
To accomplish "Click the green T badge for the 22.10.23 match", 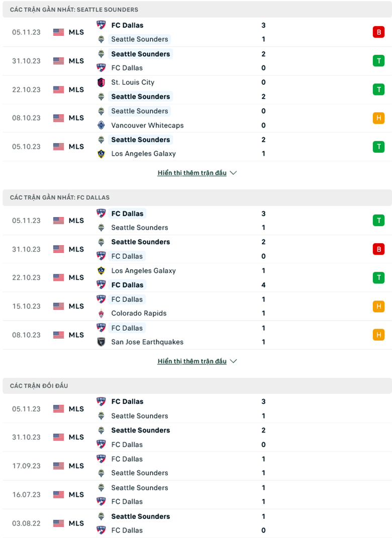I will (378, 89).
